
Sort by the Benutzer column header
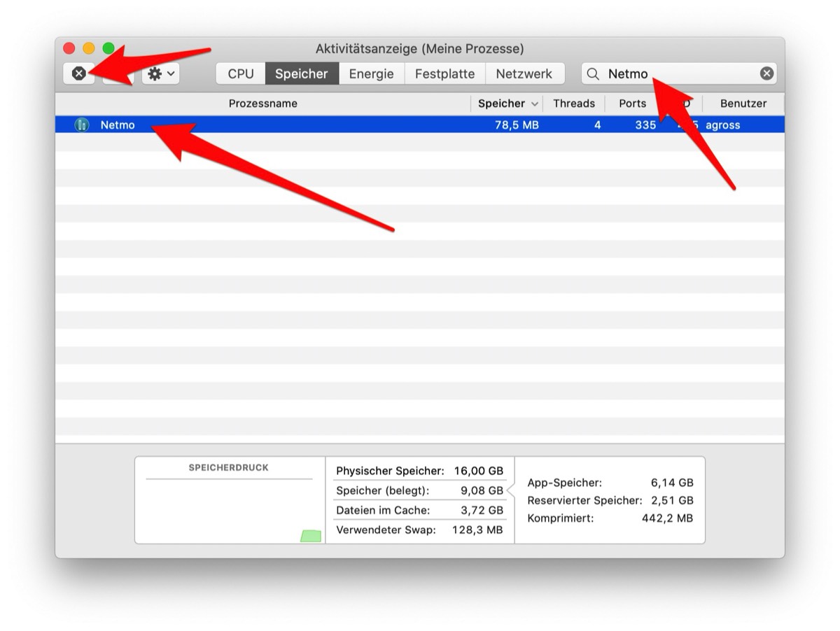tap(743, 104)
